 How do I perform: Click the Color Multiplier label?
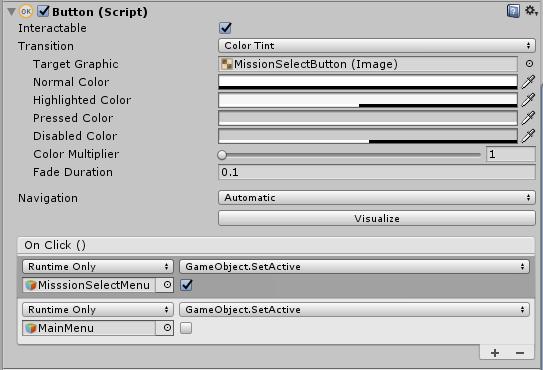click(x=76, y=154)
